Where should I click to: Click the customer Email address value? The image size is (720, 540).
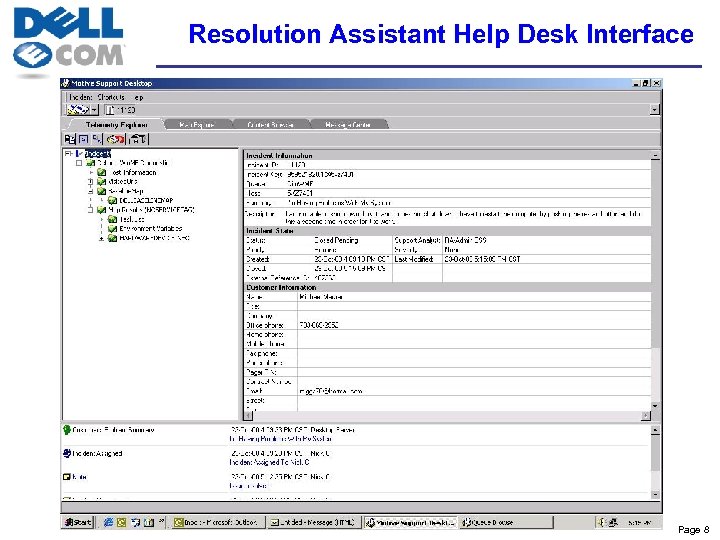coord(331,391)
